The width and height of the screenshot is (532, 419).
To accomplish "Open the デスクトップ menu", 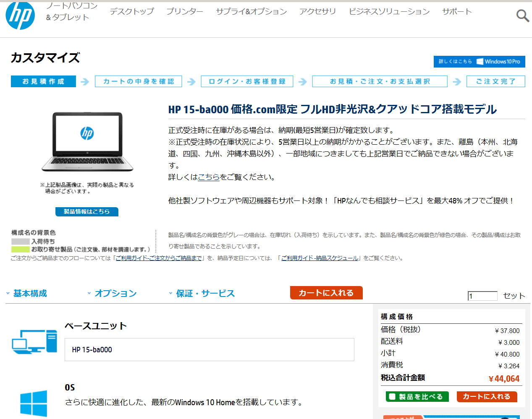I will click(132, 11).
